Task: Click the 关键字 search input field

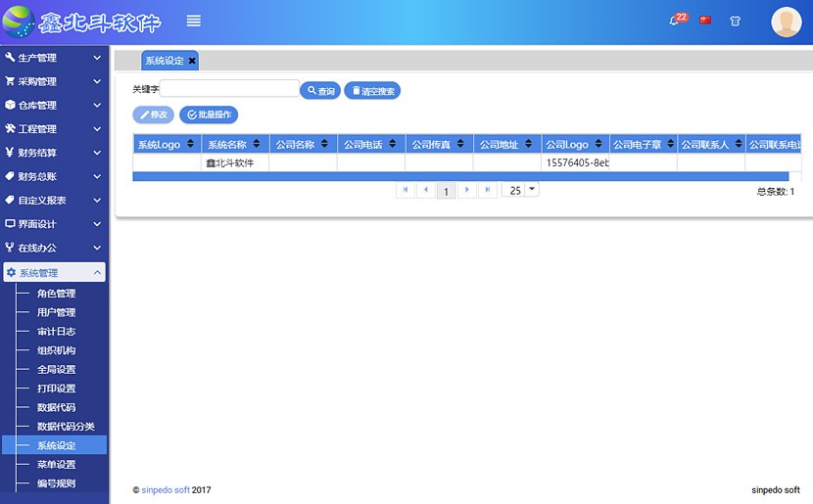Action: pos(230,89)
